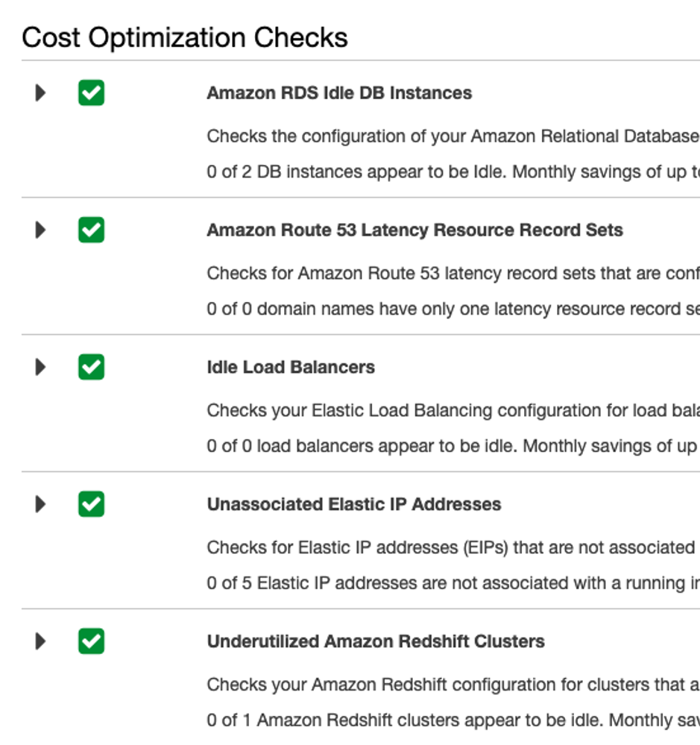Click green status checkmark for Unassociated Elastic IPs
The image size is (700, 745).
pyautogui.click(x=91, y=504)
